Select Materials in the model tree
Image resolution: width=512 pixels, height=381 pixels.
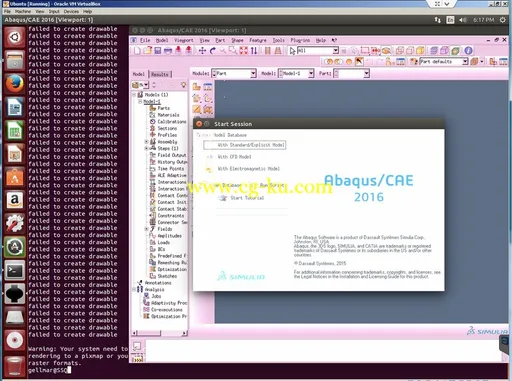[x=168, y=115]
